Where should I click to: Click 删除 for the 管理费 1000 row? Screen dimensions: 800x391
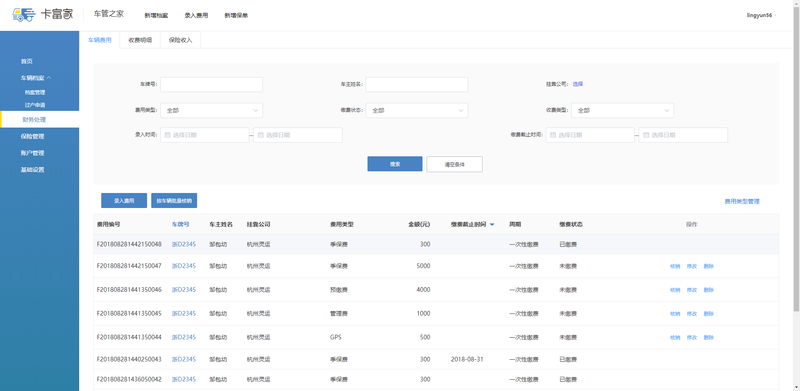708,314
